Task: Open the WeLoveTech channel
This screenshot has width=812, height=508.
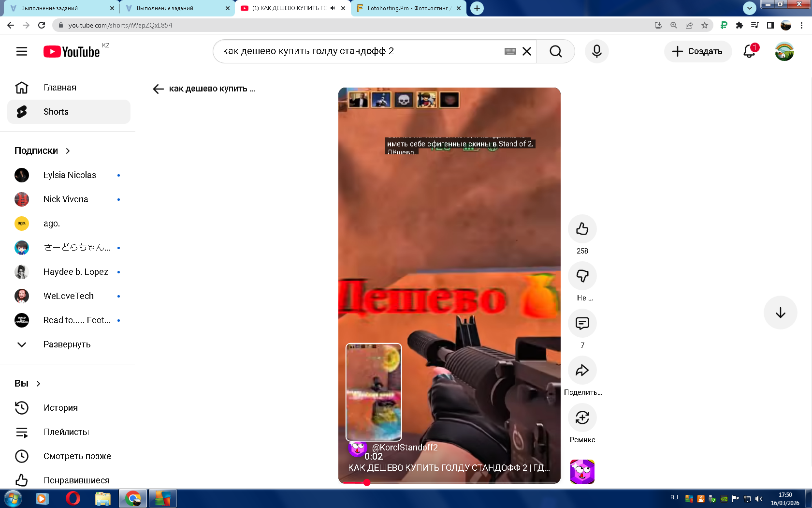Action: 69,296
